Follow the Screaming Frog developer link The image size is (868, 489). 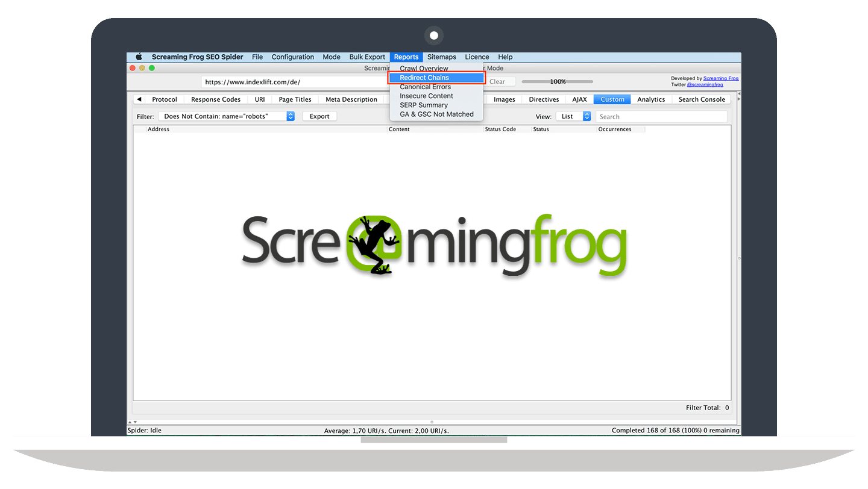click(721, 78)
